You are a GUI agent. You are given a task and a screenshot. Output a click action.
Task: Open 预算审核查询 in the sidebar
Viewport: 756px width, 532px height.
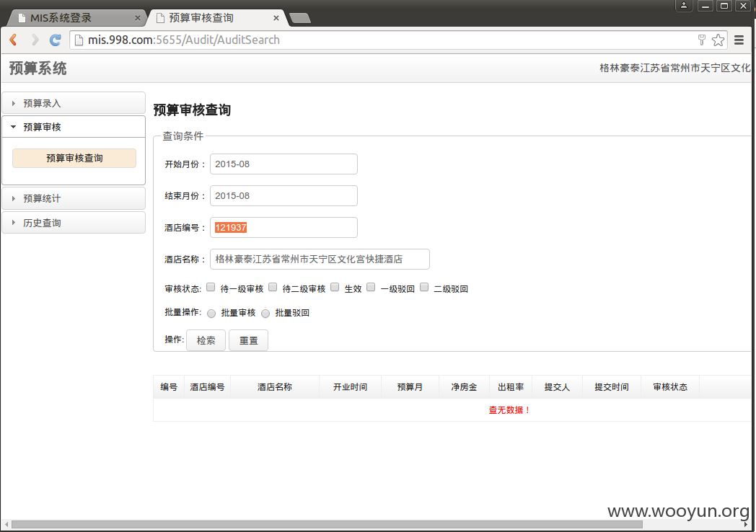[74, 158]
